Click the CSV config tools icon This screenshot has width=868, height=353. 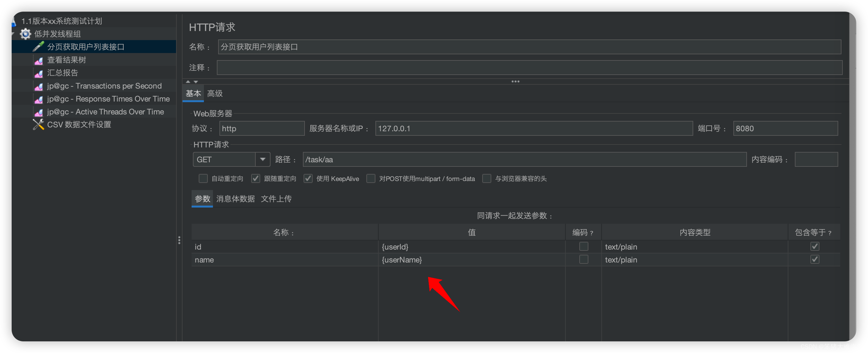pos(39,124)
